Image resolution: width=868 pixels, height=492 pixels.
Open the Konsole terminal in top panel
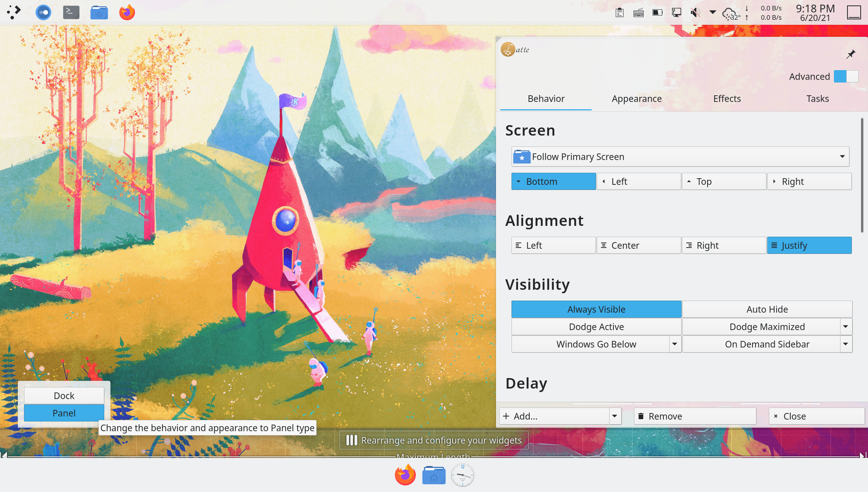pos(71,12)
